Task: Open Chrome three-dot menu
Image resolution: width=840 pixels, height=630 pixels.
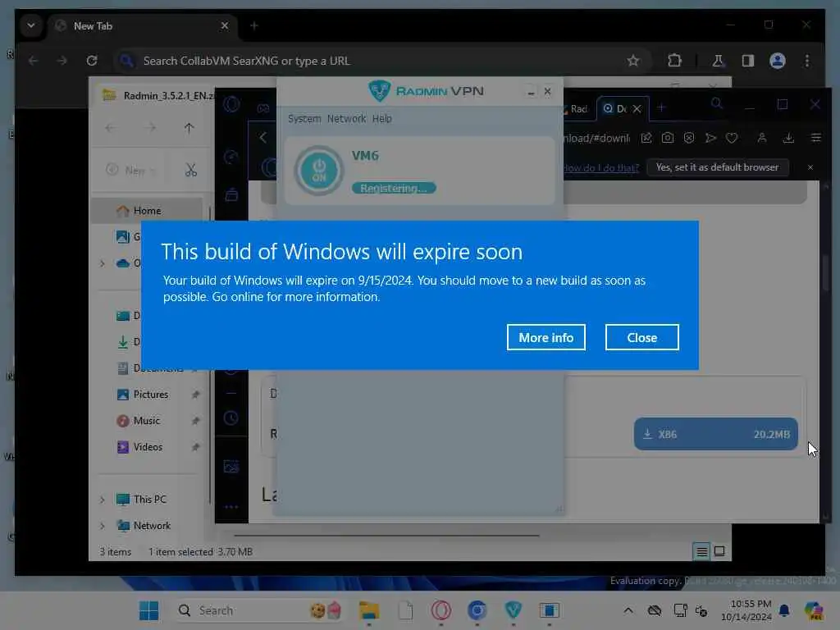Action: 807,61
